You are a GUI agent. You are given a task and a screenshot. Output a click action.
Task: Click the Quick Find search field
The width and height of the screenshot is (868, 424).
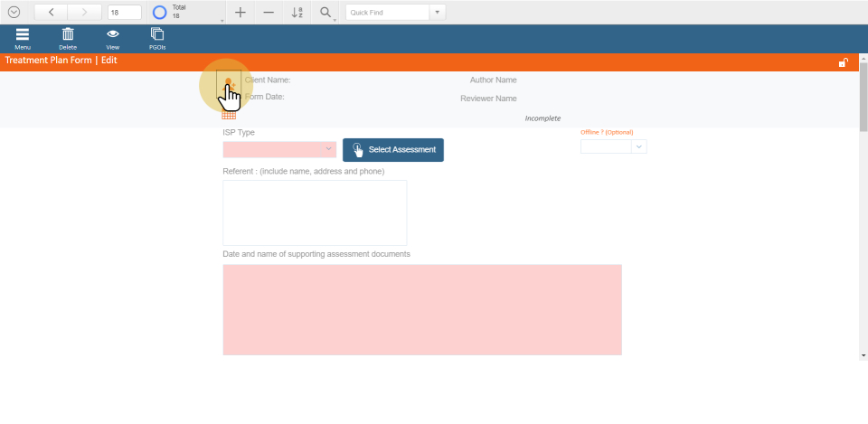(x=387, y=13)
